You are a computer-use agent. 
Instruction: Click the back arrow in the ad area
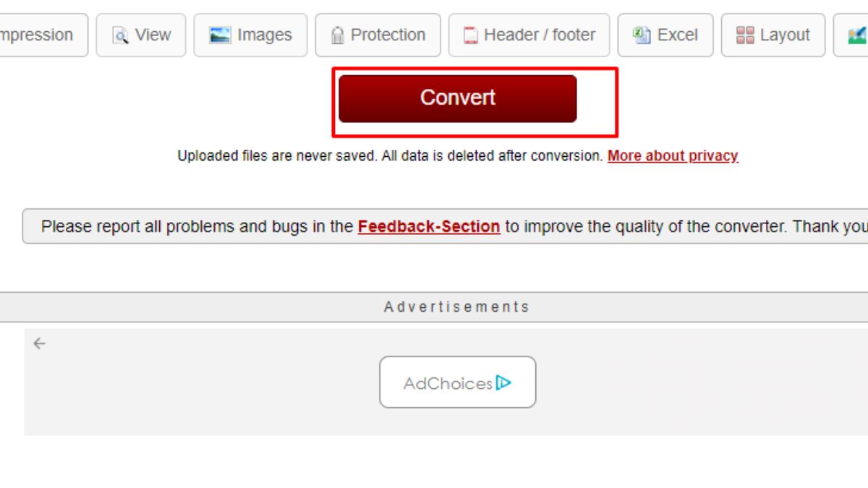(x=39, y=343)
